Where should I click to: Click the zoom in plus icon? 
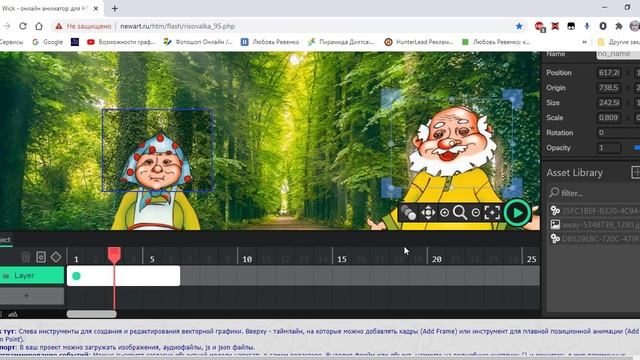[444, 213]
